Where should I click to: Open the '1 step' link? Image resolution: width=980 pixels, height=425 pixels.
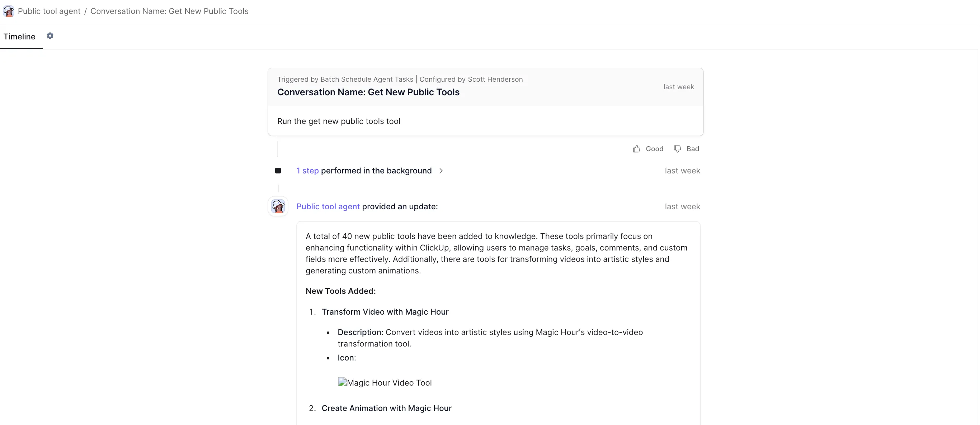[x=307, y=171]
